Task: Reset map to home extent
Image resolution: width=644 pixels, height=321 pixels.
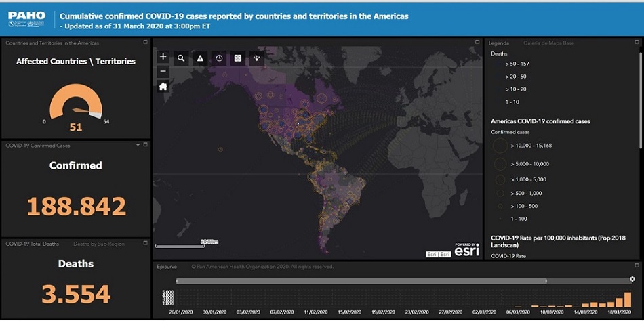Action: pos(163,86)
